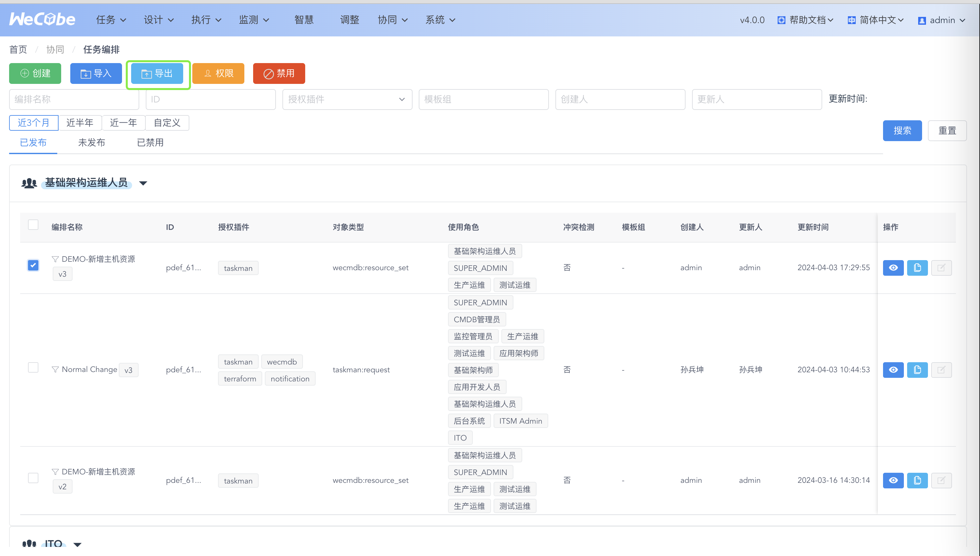Click the red 禁用 button
980x556 pixels.
(x=279, y=73)
